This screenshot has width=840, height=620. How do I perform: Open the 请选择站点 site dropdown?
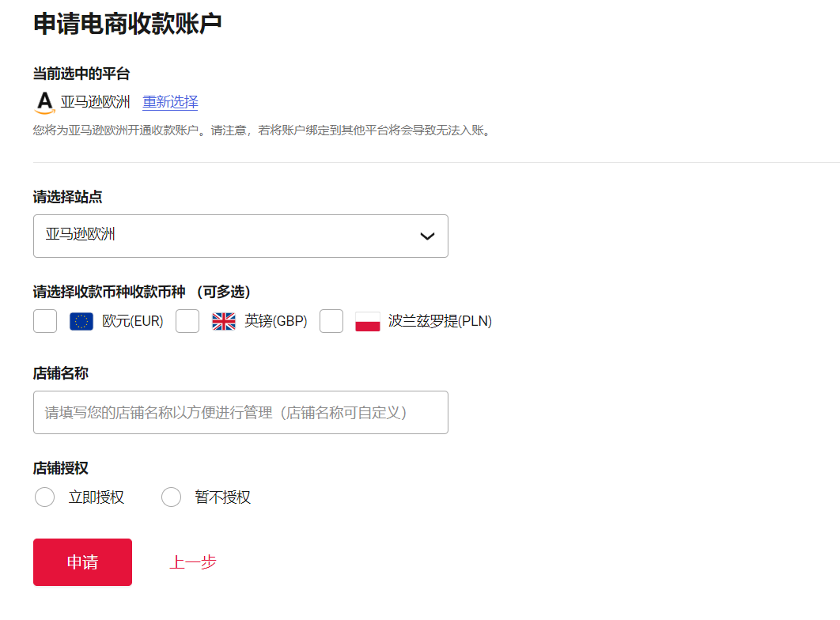pos(240,236)
